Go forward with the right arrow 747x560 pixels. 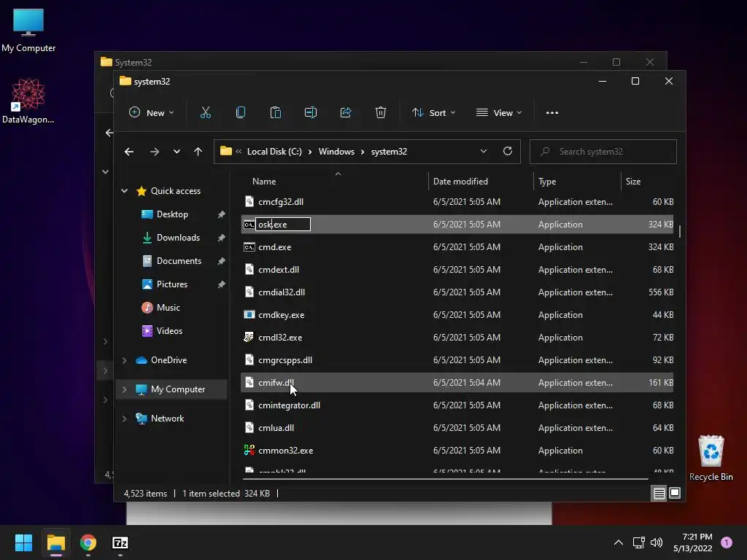tap(155, 152)
